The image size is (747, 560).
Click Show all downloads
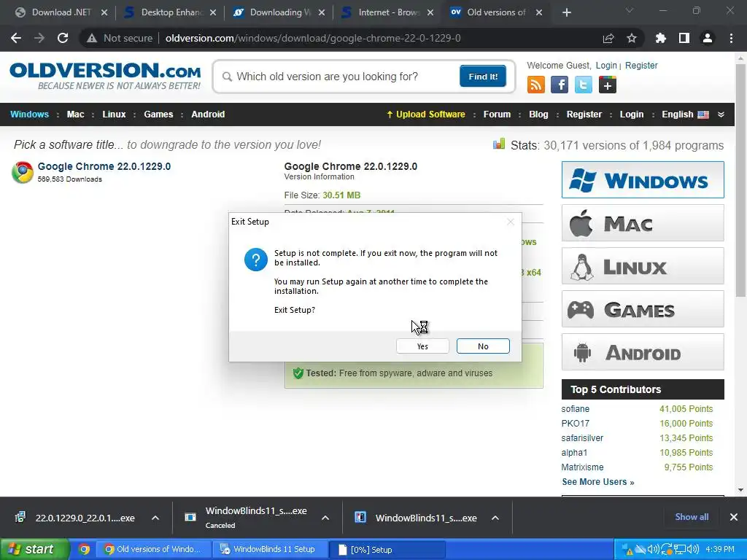tap(692, 517)
